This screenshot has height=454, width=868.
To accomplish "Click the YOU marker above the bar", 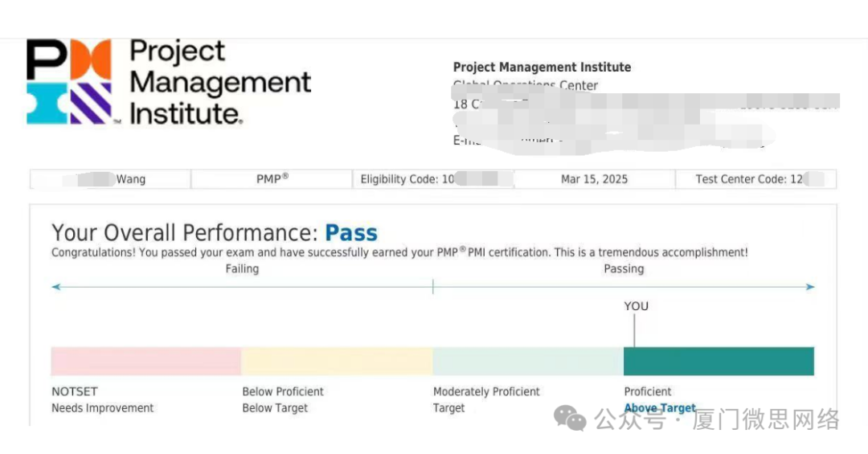I will (x=636, y=306).
